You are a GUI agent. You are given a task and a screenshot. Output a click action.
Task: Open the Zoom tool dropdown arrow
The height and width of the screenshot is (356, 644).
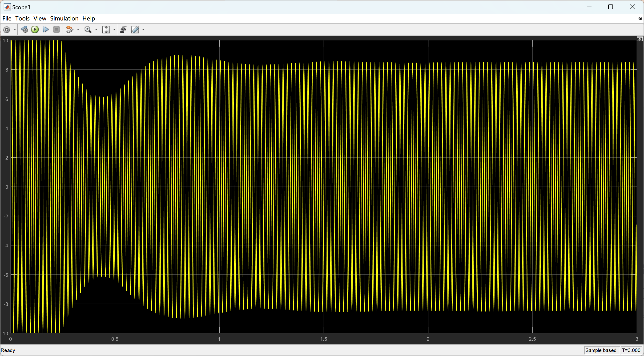[x=96, y=30]
